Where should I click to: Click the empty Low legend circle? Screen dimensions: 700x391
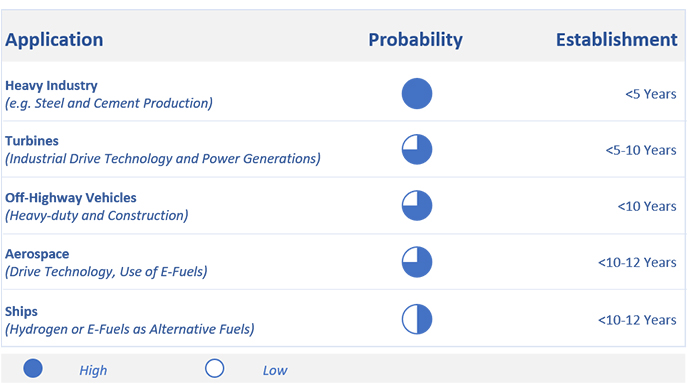click(x=215, y=369)
